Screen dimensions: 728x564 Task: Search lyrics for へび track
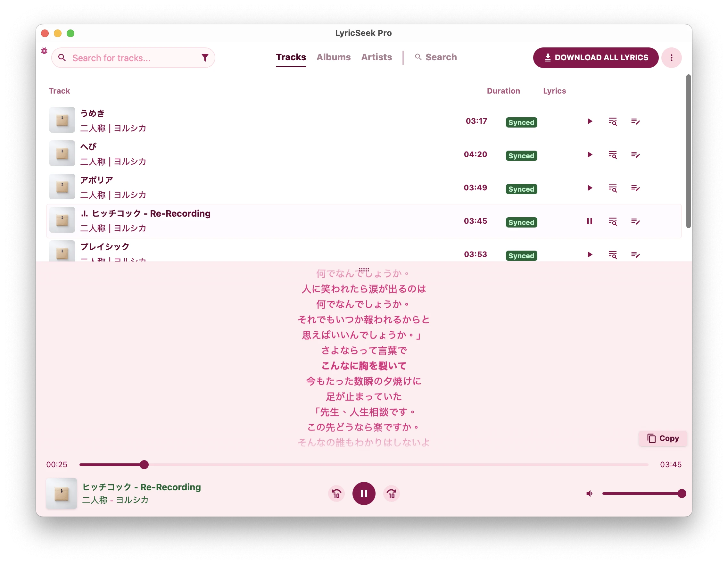coord(613,155)
